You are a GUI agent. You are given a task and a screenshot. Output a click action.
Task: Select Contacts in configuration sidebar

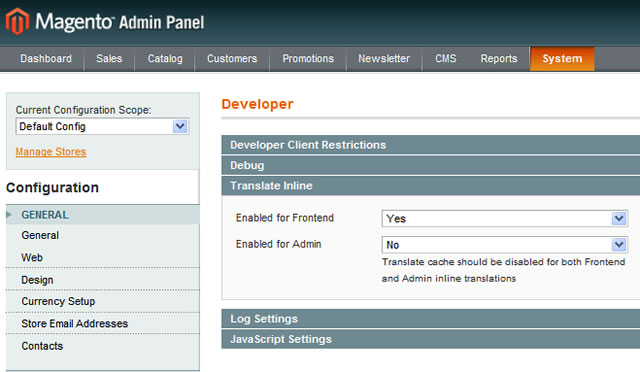(42, 346)
